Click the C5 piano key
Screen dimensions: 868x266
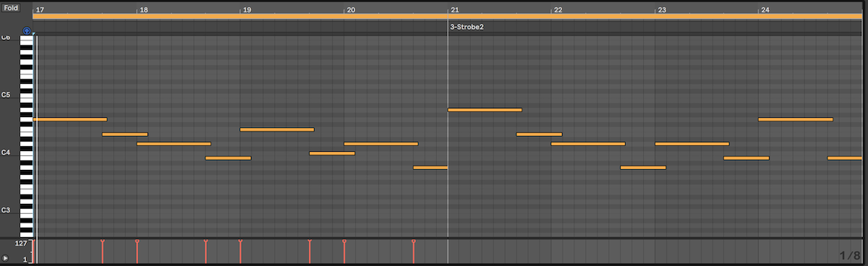coord(26,95)
